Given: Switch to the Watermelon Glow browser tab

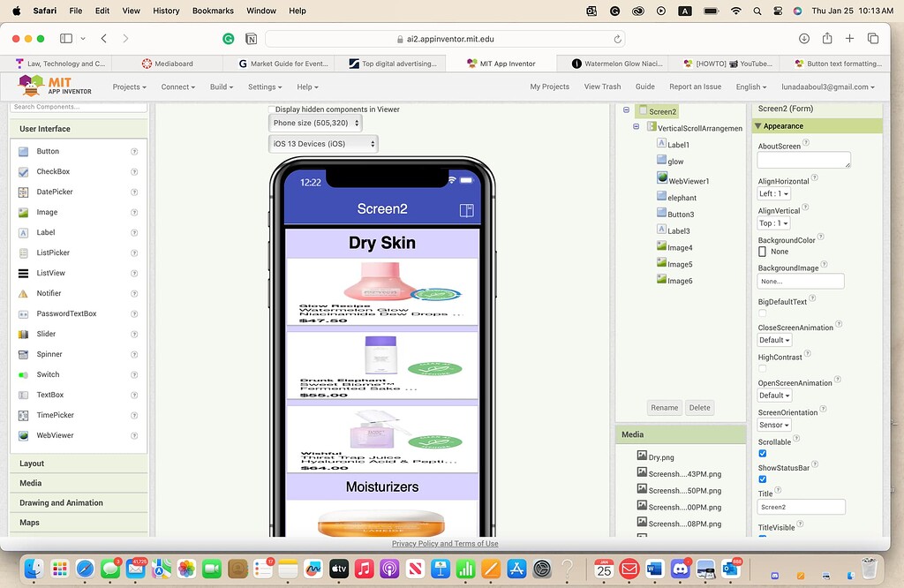Looking at the screenshot, I should (x=621, y=64).
